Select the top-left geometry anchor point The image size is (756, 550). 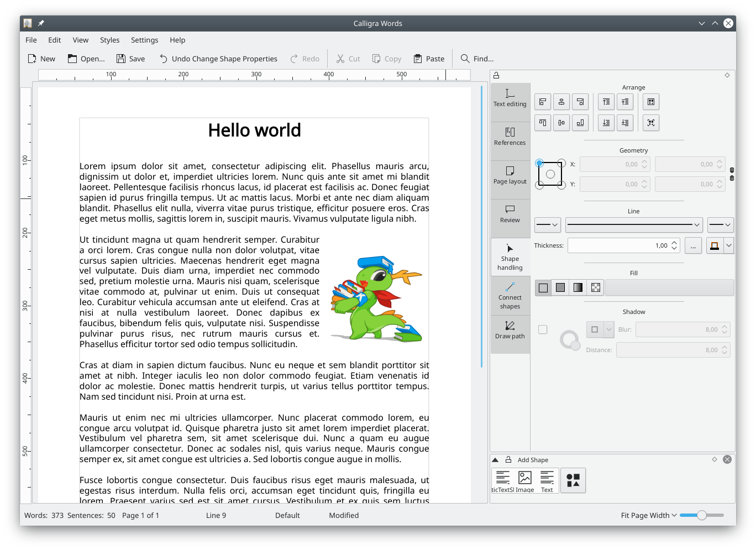pos(539,163)
